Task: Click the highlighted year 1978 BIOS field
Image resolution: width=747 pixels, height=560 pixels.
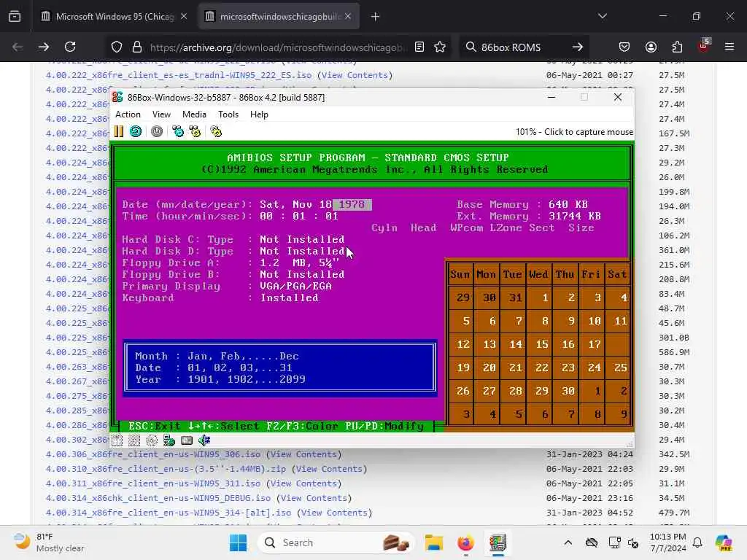Action: (352, 204)
